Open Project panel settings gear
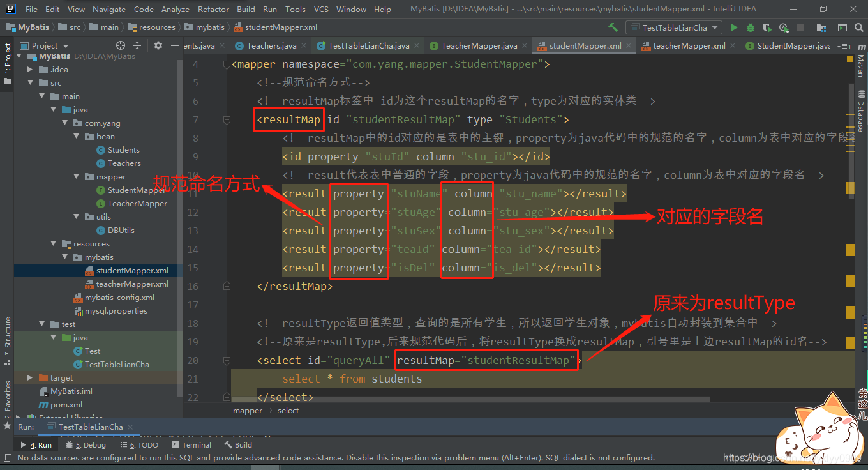The width and height of the screenshot is (868, 470). coord(158,45)
